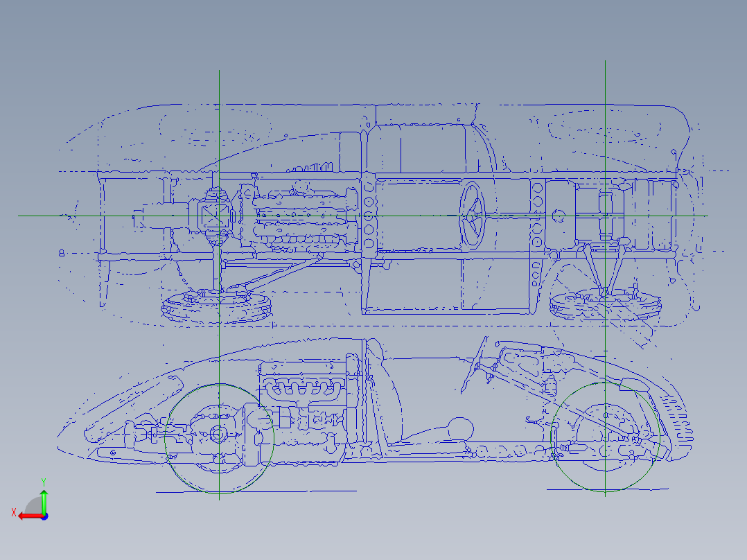Viewport: 747px width, 560px height.
Task: Click the crossed square differential in top view
Action: pos(215,215)
